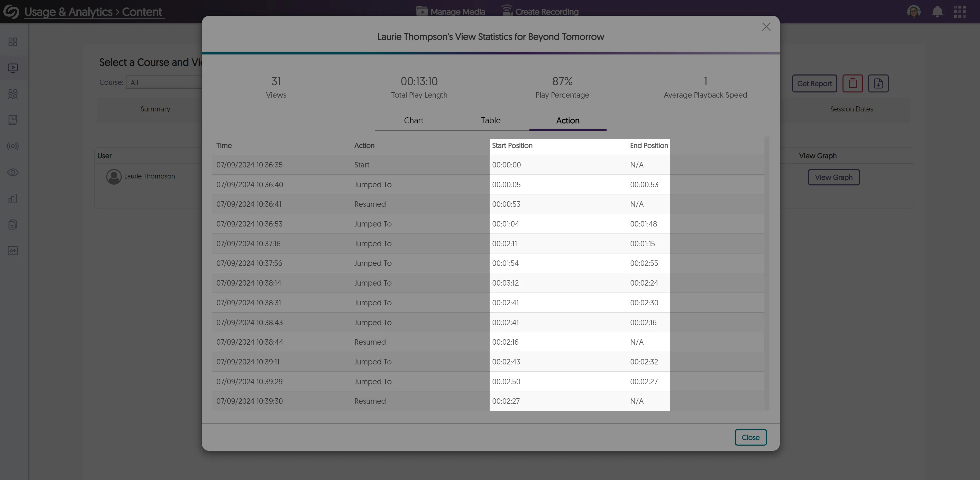
Task: Open the Course dropdown set to All
Action: pos(163,82)
